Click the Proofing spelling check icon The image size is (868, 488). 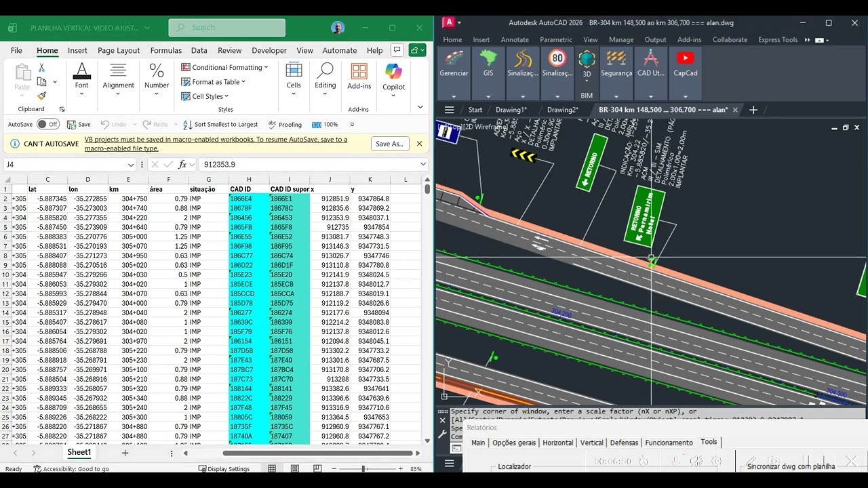coord(285,125)
